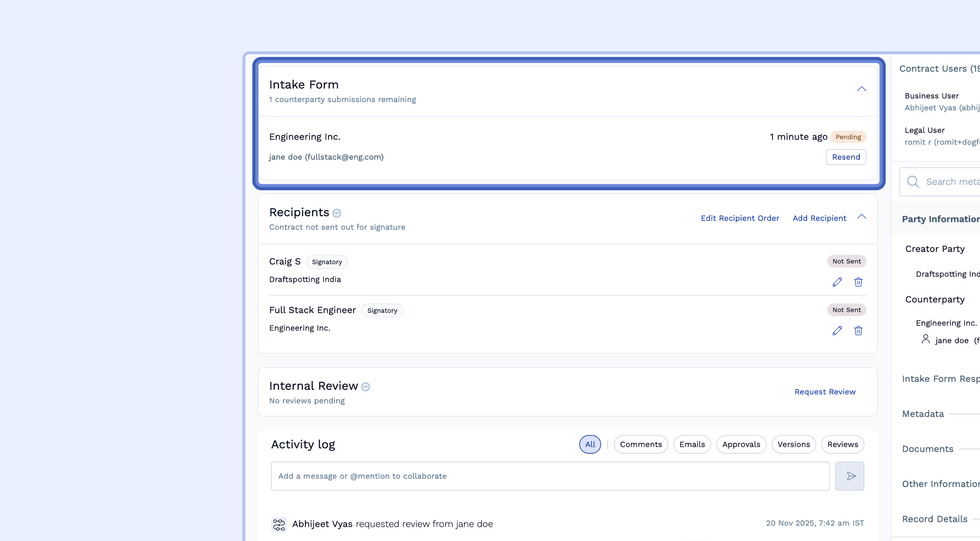980x541 pixels.
Task: Delete the Craig S recipient
Action: click(858, 282)
